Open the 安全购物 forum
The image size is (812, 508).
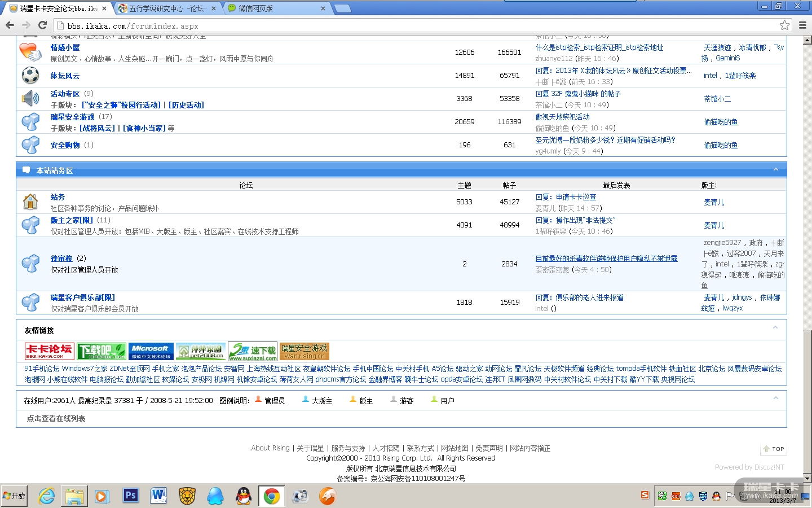coord(65,145)
